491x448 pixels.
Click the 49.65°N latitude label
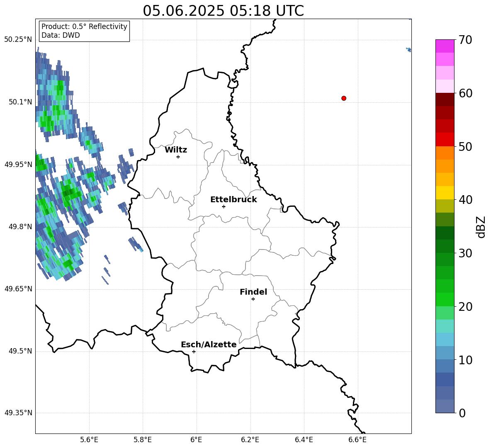tap(18, 289)
